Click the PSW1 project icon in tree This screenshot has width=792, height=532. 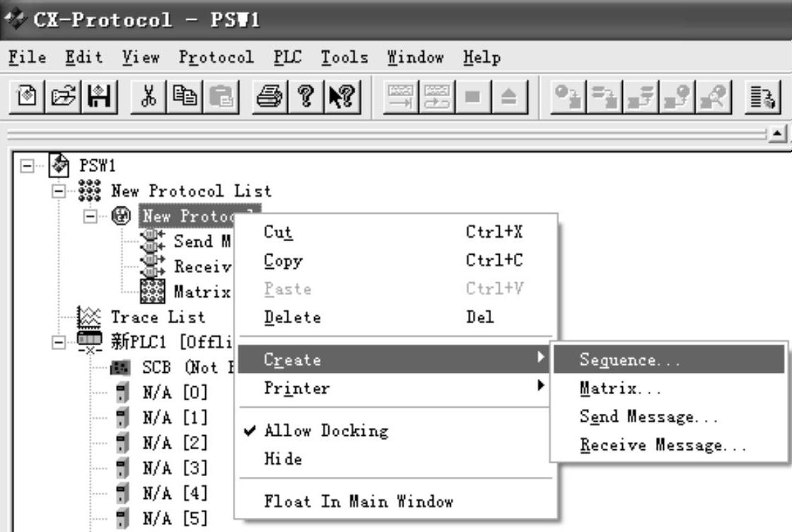[59, 165]
